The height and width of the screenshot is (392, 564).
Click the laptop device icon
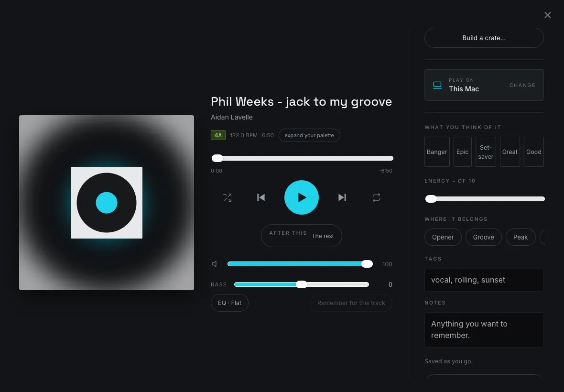437,85
